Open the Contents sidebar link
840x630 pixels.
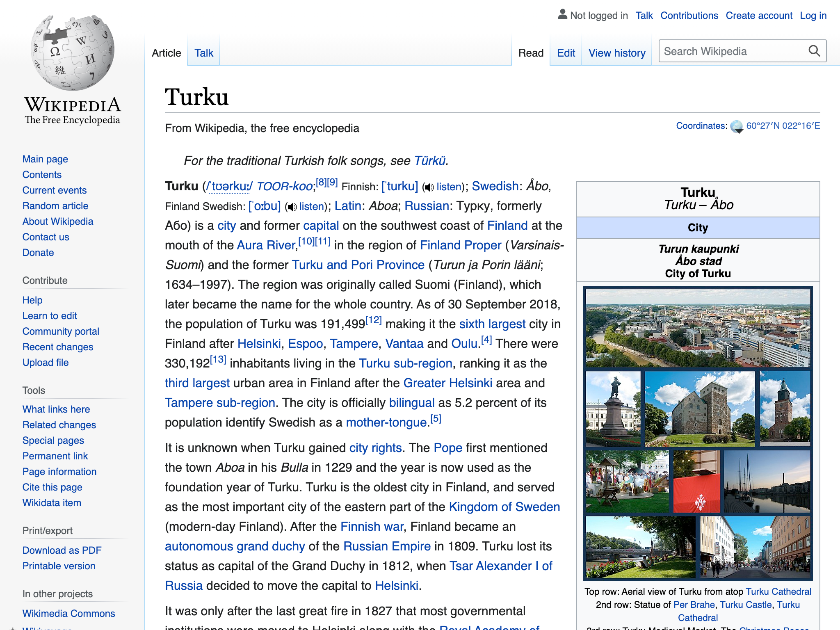(x=42, y=175)
